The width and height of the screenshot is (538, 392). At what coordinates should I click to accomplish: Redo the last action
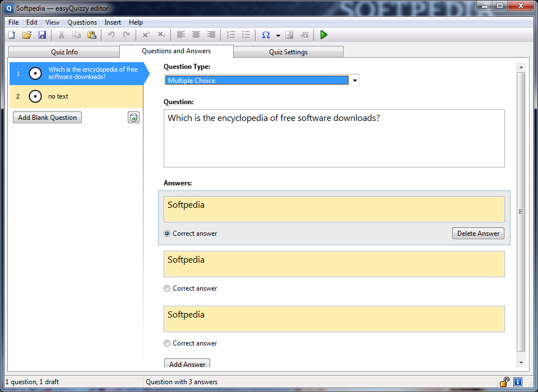(126, 35)
